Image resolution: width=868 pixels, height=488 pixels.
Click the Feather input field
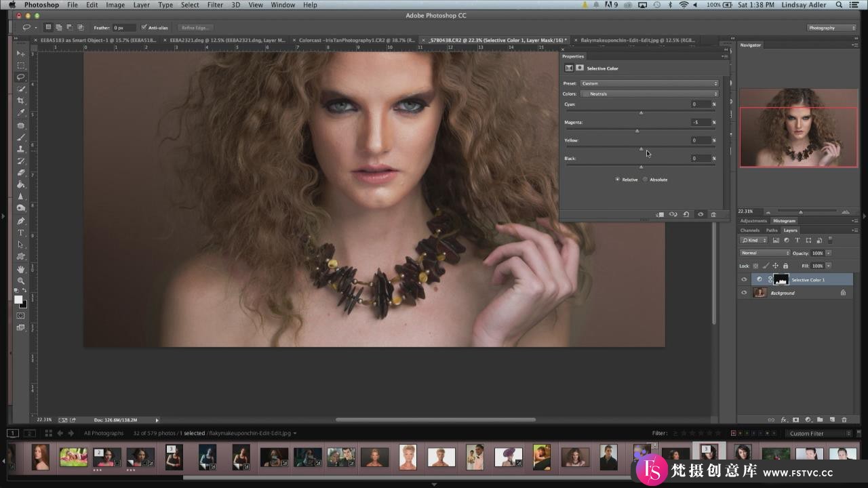tap(124, 28)
